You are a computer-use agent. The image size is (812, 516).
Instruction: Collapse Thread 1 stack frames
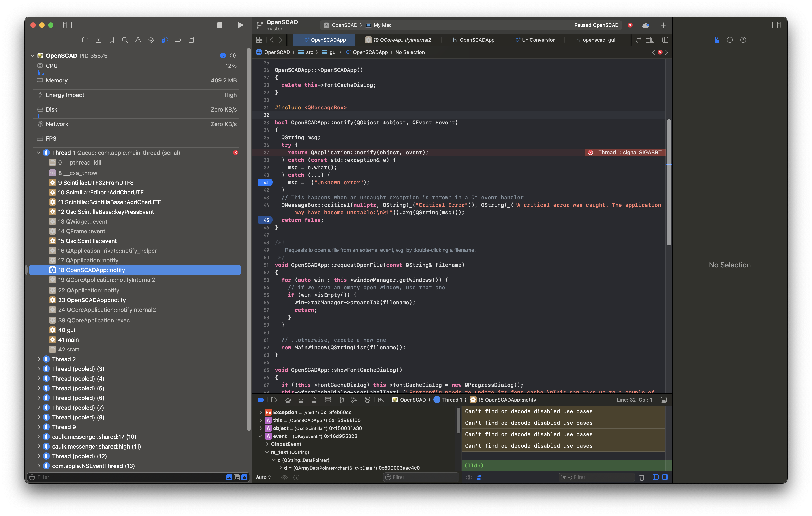click(x=39, y=153)
